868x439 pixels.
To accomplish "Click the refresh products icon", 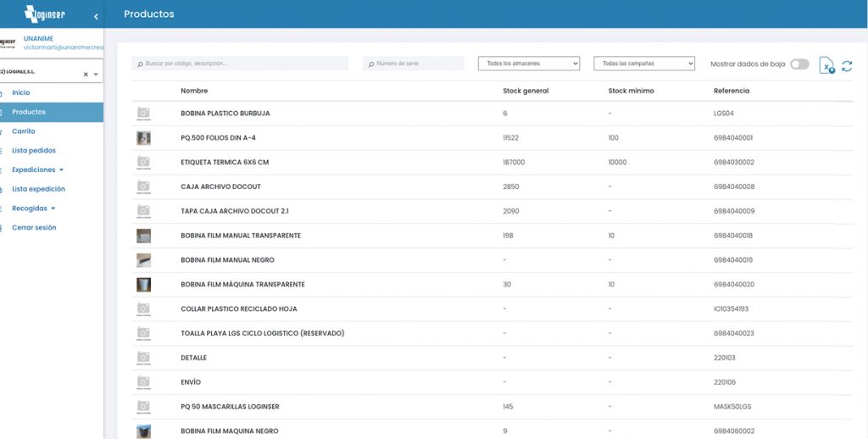I will tap(847, 65).
